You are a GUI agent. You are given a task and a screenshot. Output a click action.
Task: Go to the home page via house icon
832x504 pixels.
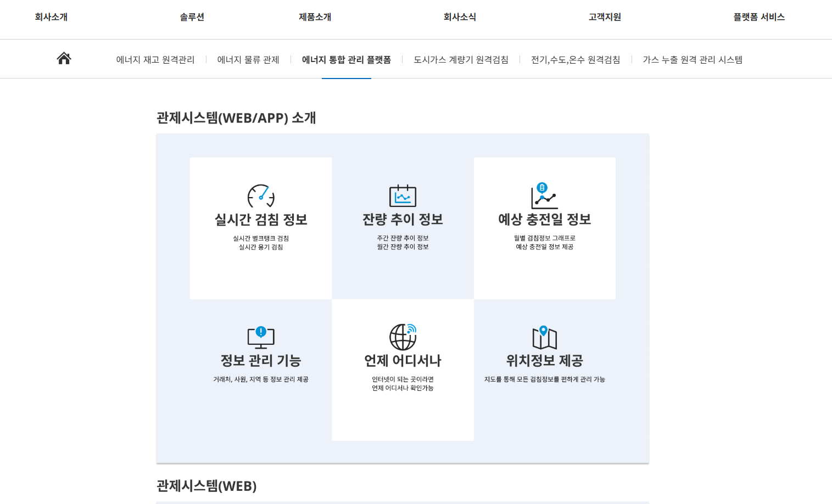pos(64,58)
